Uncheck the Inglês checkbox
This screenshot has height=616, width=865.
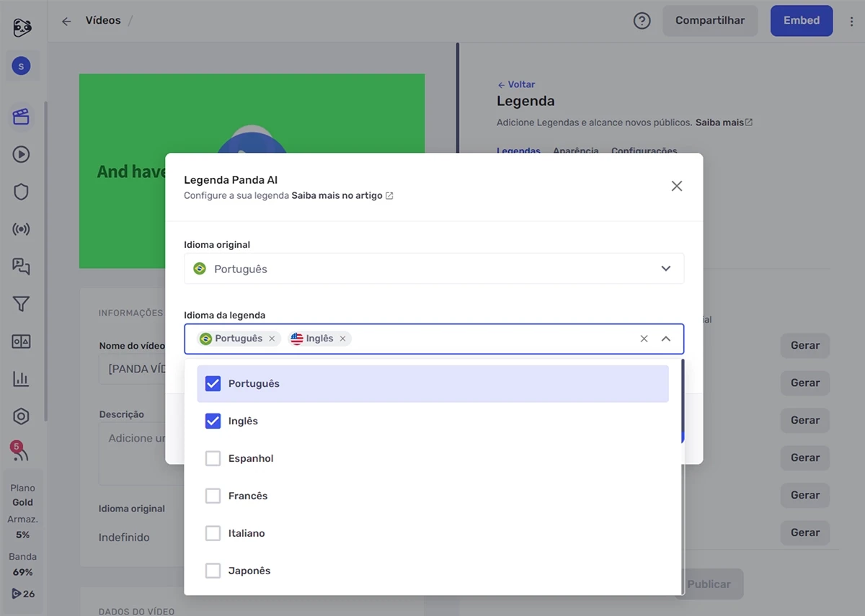click(213, 421)
